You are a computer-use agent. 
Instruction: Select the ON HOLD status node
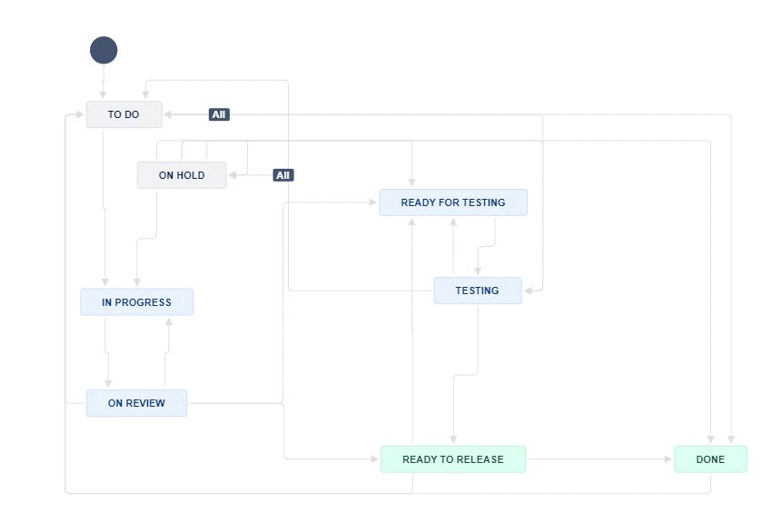182,174
